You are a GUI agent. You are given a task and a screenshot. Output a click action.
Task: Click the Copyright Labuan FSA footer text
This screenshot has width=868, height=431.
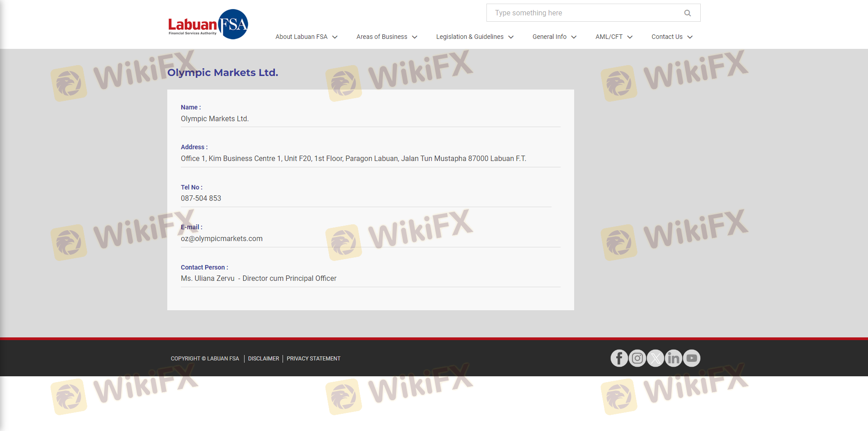[205, 359]
